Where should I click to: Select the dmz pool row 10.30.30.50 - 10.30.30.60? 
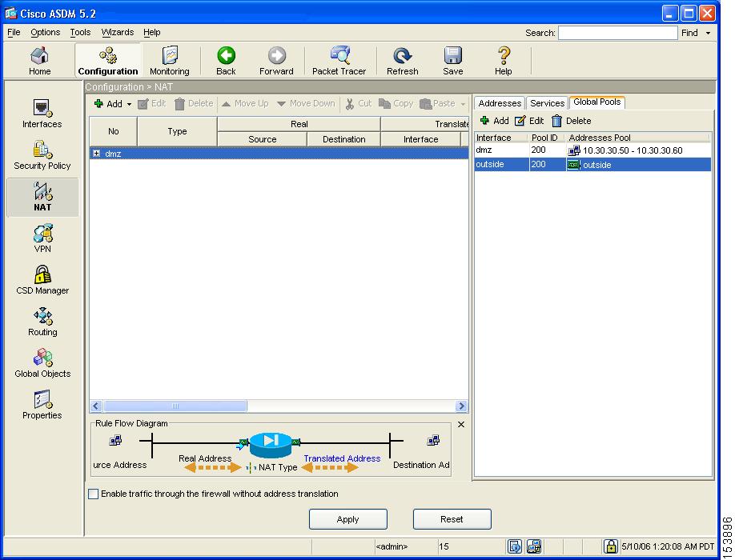point(592,150)
